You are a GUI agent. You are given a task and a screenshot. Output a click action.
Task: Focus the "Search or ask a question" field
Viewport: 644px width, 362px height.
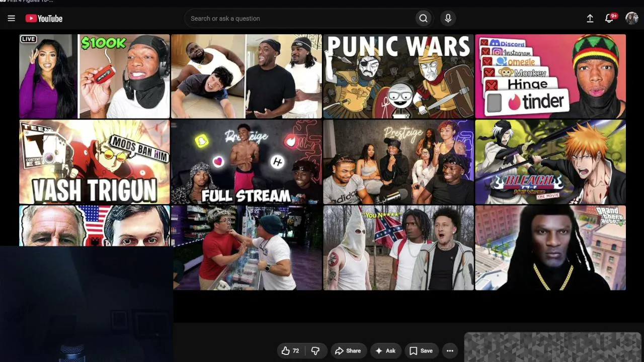point(299,19)
